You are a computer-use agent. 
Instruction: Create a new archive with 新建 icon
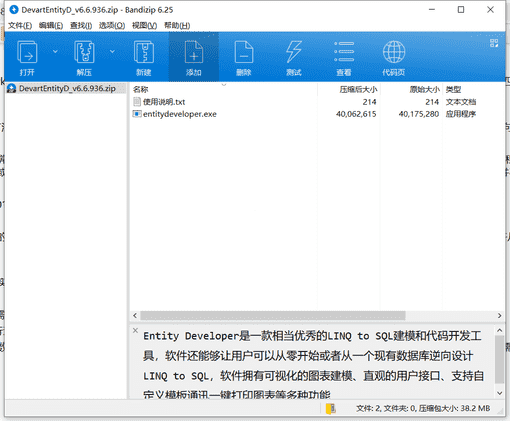tap(144, 57)
